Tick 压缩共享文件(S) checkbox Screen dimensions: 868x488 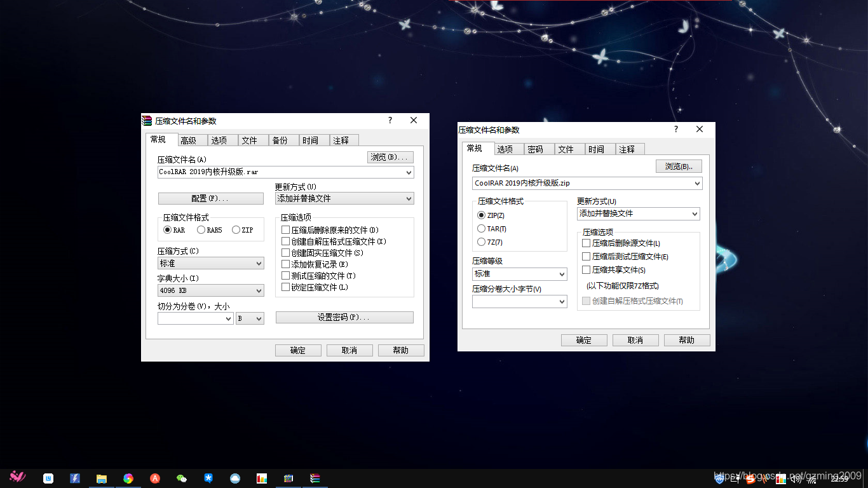587,270
